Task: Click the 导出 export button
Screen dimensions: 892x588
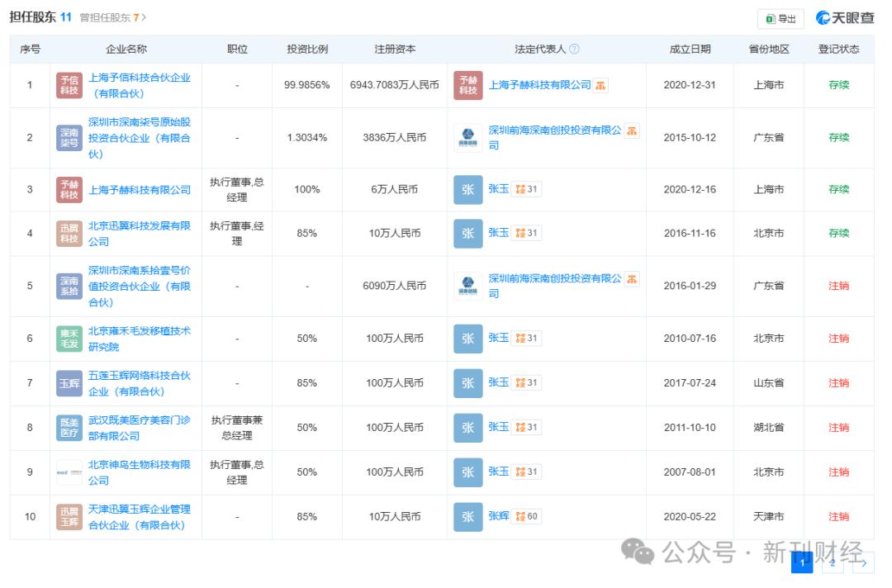Action: click(780, 19)
